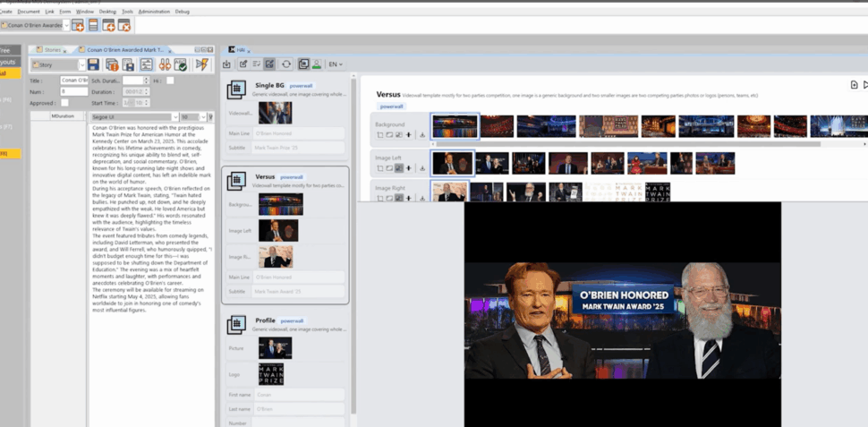Click the spell check ABC icon
Viewport: 868px width, 427px height.
182,64
